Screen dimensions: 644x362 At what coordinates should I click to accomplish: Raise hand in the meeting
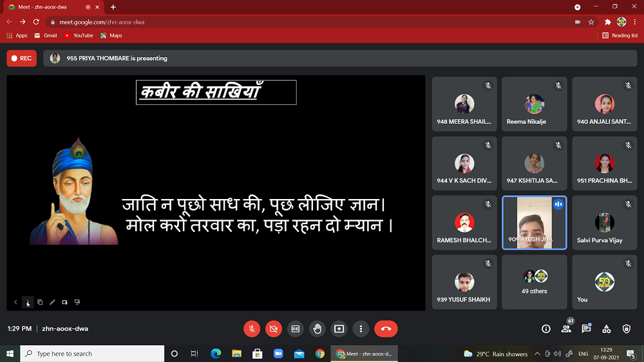point(317,329)
